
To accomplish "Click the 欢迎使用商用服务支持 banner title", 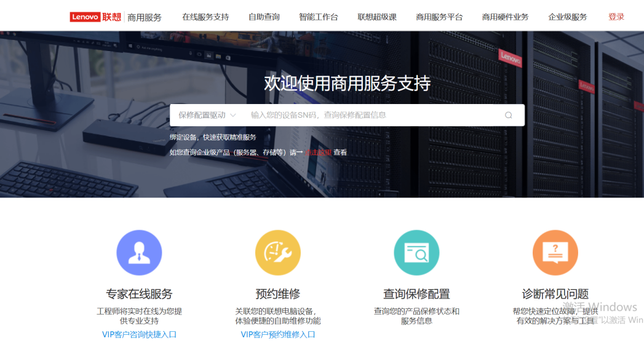I will [x=347, y=83].
